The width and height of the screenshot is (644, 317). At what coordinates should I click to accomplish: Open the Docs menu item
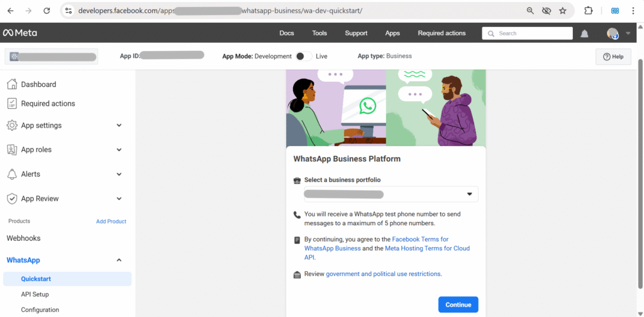tap(286, 33)
